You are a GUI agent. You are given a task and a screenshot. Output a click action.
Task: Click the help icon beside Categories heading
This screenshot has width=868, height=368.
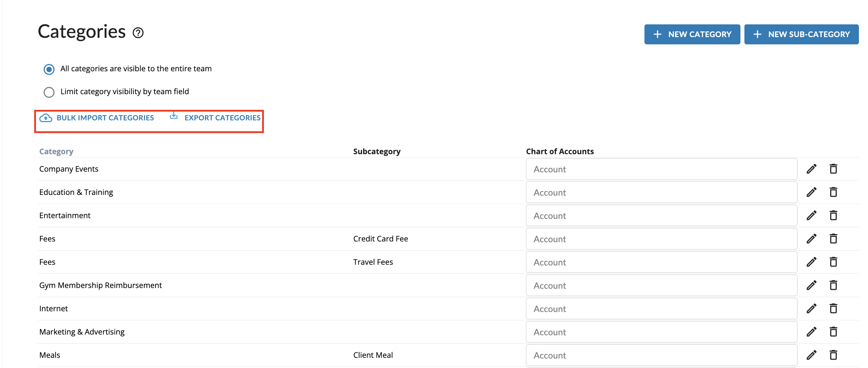click(138, 33)
